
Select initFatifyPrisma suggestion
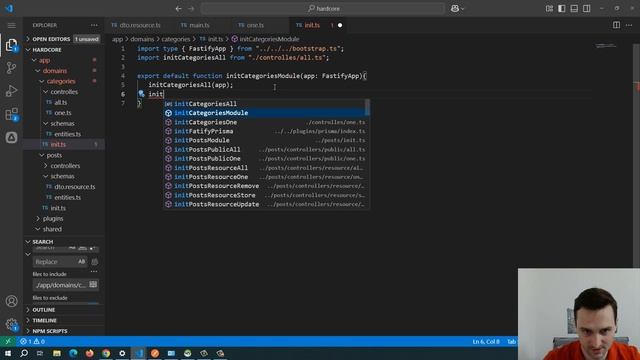pyautogui.click(x=264, y=131)
